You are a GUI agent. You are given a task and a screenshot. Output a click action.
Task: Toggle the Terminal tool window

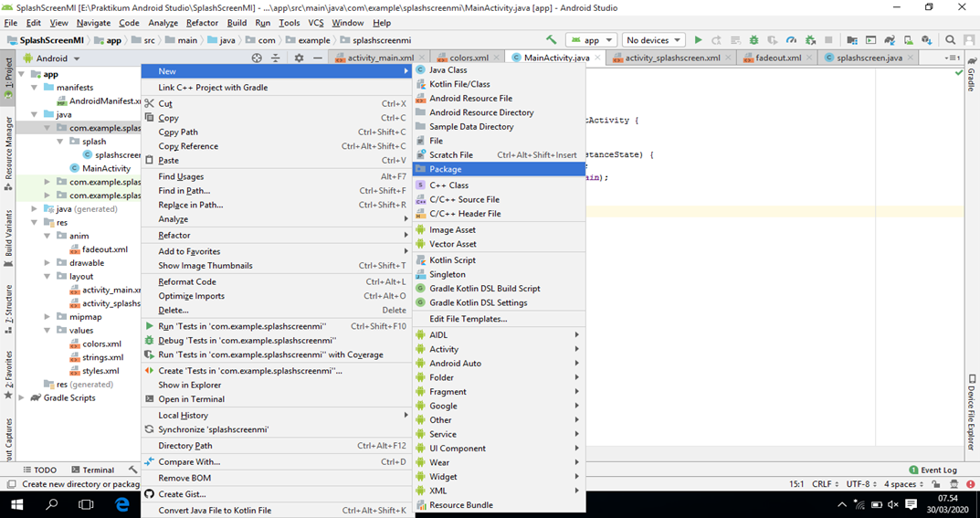(x=92, y=470)
